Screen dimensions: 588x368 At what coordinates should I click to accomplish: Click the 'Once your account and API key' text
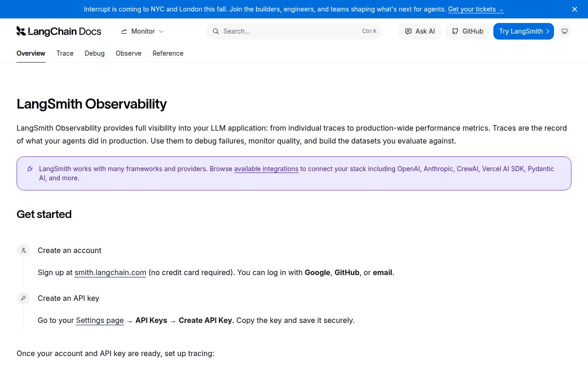point(115,353)
